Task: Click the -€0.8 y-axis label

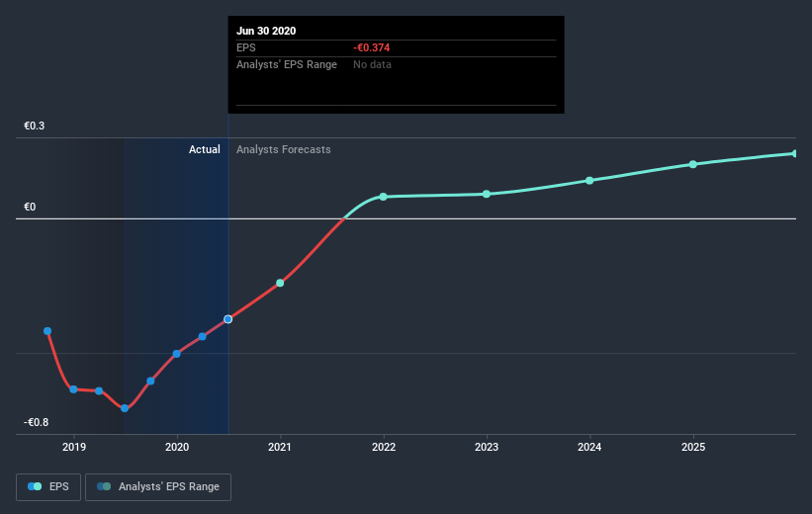Action: 37,422
